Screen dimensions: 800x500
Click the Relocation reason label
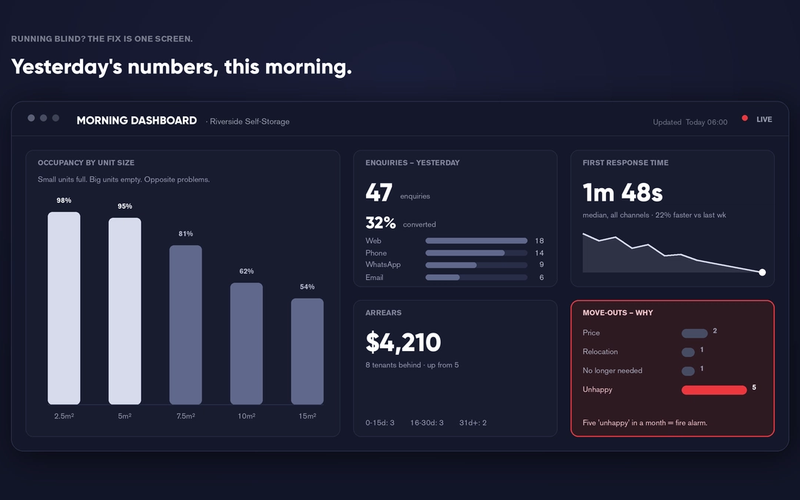pyautogui.click(x=600, y=352)
